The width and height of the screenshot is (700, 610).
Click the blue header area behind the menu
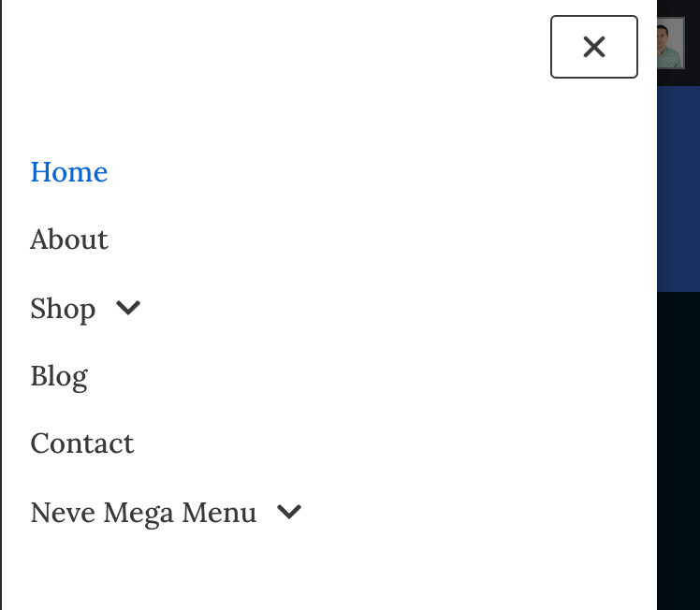tap(678, 187)
